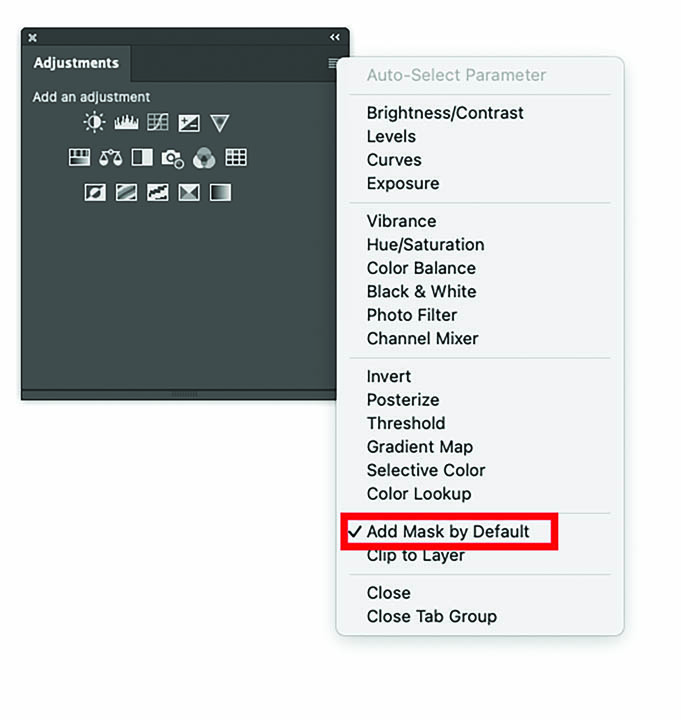This screenshot has height=720, width=681.
Task: Add an Invert adjustment using its icon
Action: pos(95,192)
